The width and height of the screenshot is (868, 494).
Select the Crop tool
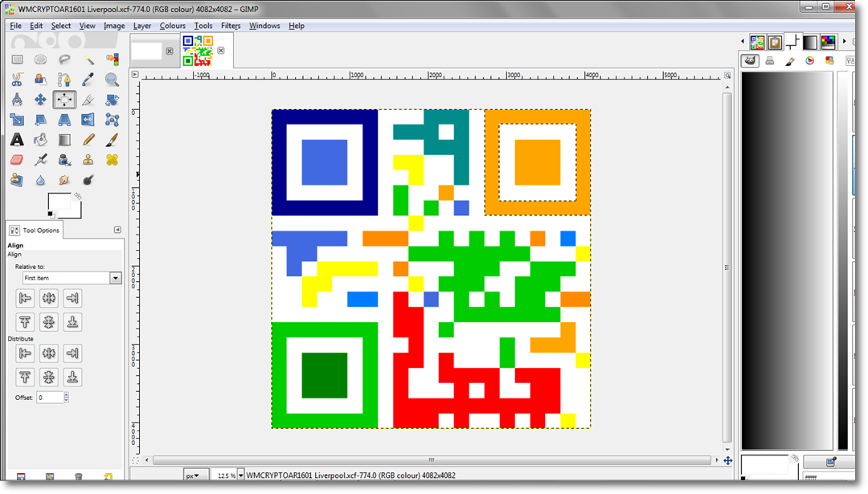pyautogui.click(x=88, y=100)
